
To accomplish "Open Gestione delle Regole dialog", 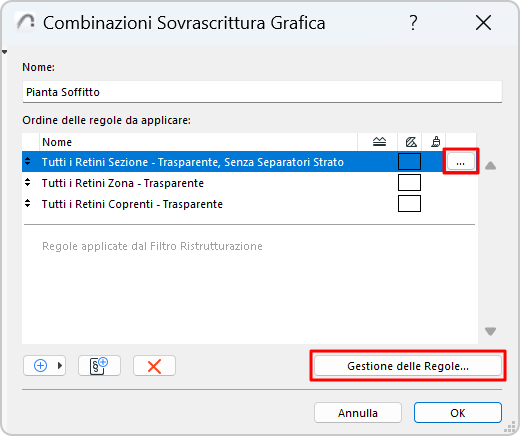I will pos(408,366).
